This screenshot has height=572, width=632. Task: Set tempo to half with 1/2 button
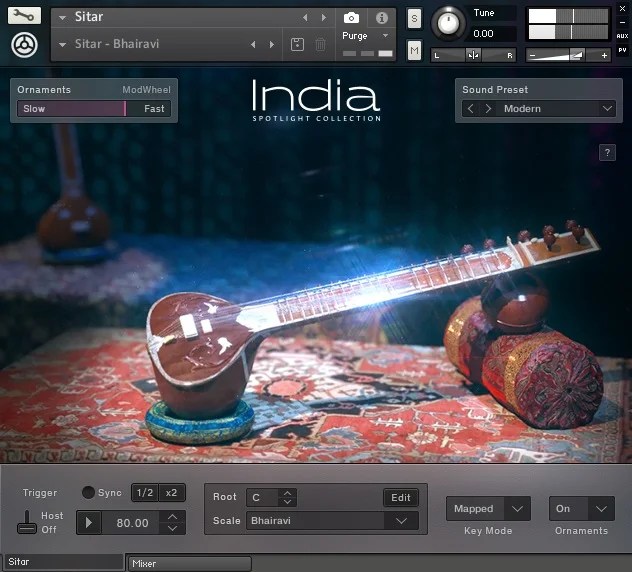tap(145, 493)
